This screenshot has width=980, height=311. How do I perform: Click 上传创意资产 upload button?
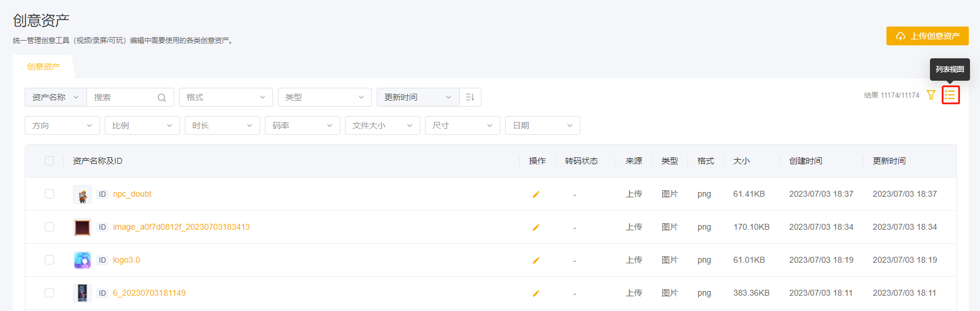point(928,36)
